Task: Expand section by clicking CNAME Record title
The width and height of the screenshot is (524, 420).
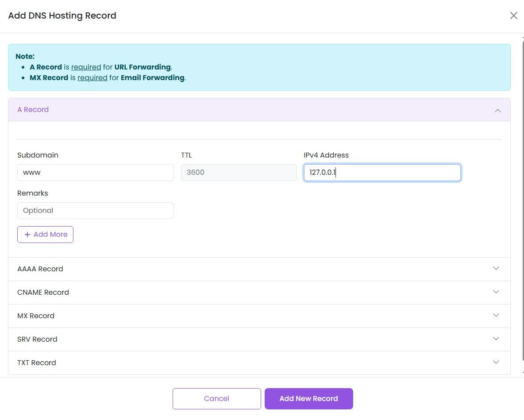Action: click(43, 293)
